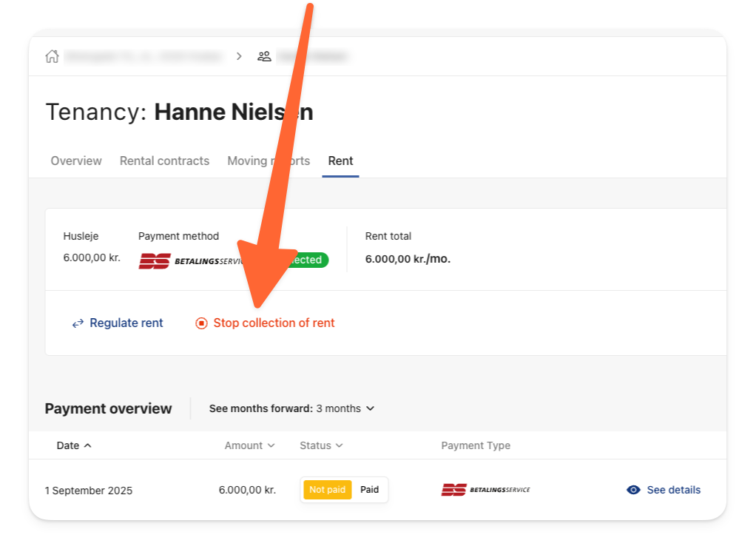Viewport: 756px width, 549px height.
Task: Click the Rent total value 6.000,00 kr./mo.
Action: 408,259
